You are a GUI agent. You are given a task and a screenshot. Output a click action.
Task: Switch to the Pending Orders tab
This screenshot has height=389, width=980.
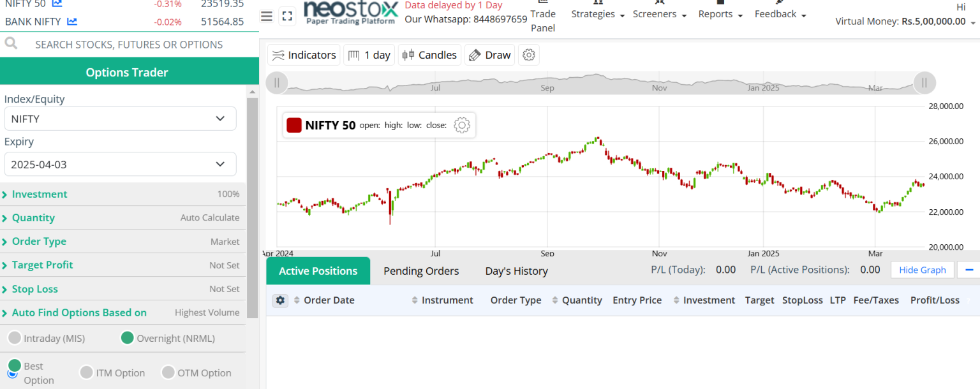tap(420, 270)
